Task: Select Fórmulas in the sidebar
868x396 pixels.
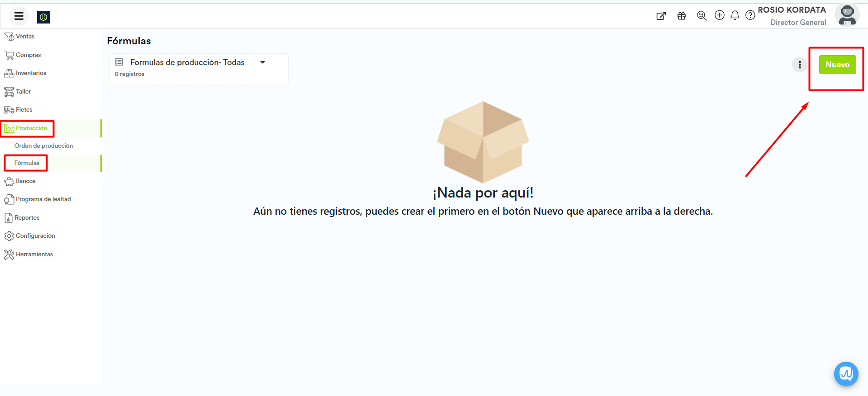Action: pos(27,163)
